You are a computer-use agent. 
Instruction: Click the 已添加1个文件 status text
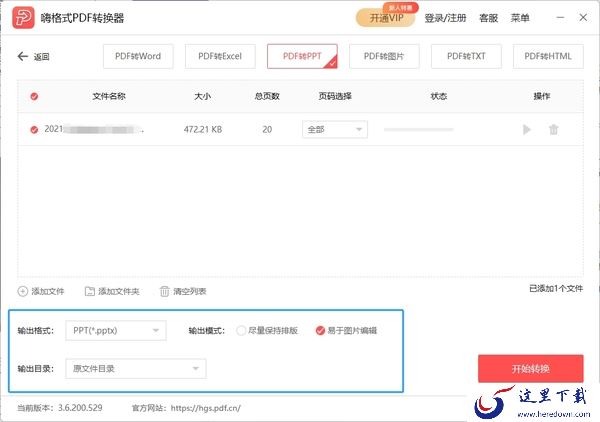[556, 288]
